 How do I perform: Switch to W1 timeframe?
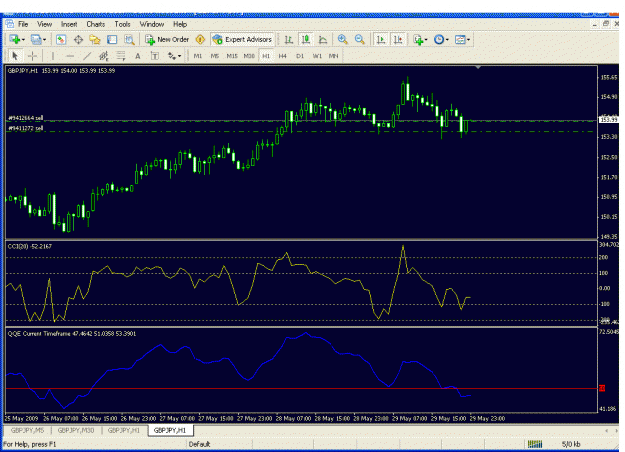(317, 56)
